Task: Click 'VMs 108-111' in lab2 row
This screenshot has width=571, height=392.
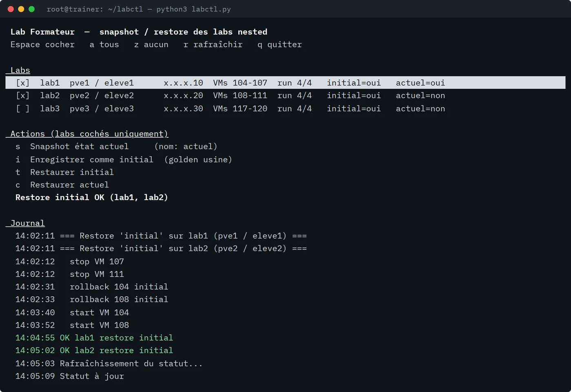Action: point(240,95)
